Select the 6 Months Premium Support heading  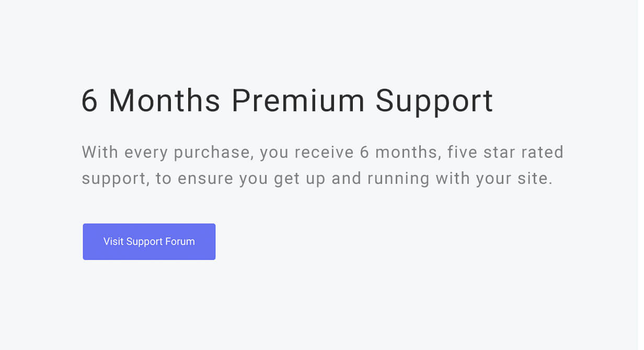[287, 101]
